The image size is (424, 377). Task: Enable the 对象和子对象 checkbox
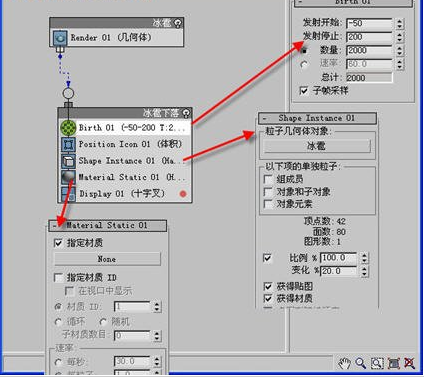coord(268,192)
